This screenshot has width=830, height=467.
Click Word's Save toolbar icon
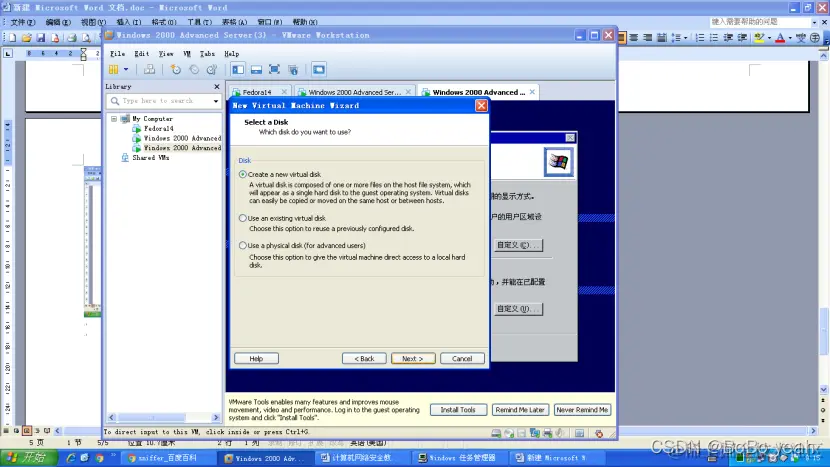(x=41, y=38)
